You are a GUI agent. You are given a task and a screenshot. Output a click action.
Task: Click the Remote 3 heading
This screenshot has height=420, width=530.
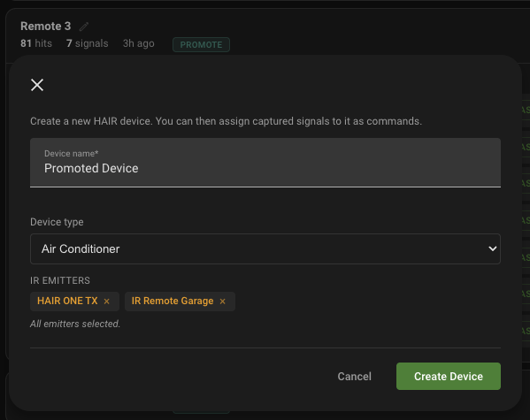click(x=46, y=26)
